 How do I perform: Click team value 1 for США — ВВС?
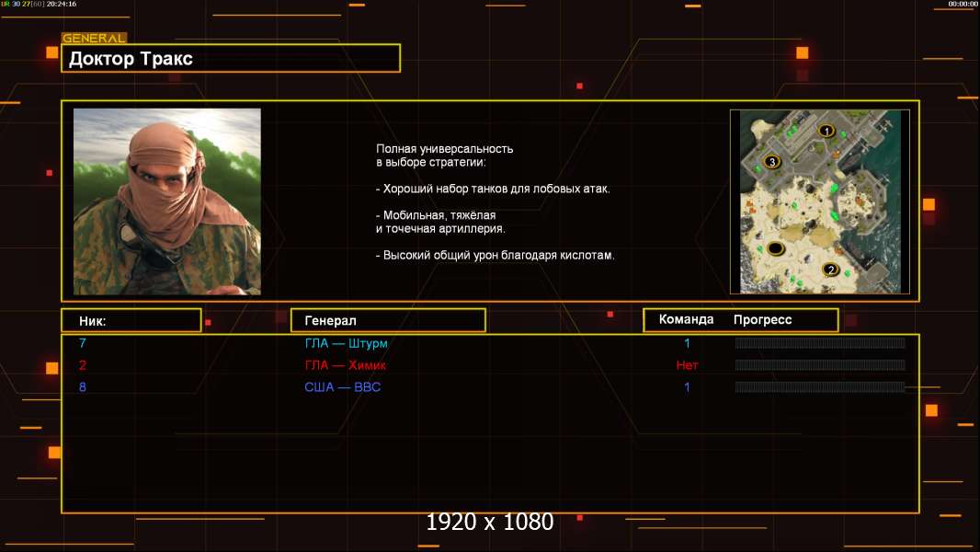coord(687,387)
